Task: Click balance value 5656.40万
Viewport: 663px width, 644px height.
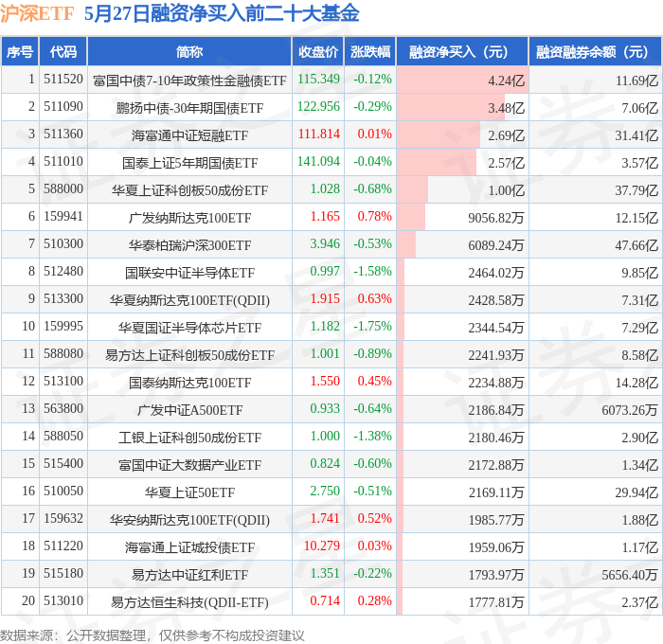Action: point(630,575)
